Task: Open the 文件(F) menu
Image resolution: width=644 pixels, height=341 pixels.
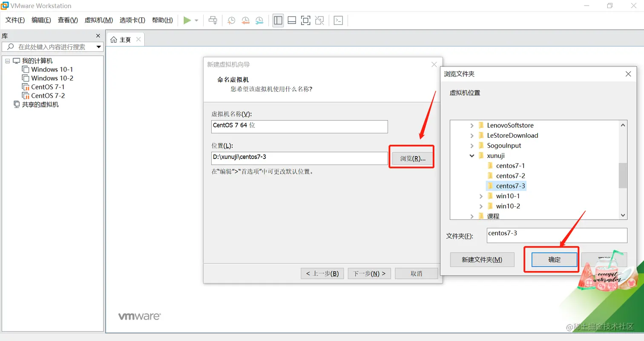Action: (15, 20)
